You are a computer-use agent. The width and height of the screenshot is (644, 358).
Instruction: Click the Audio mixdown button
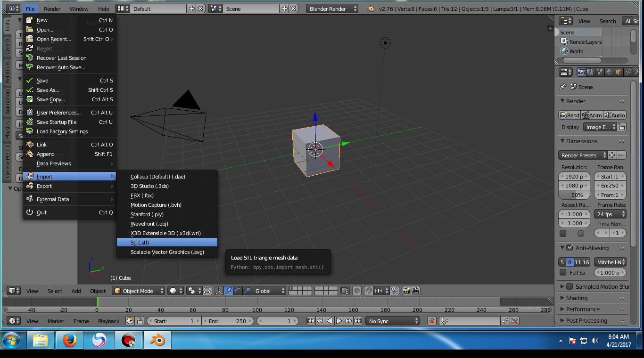click(614, 115)
